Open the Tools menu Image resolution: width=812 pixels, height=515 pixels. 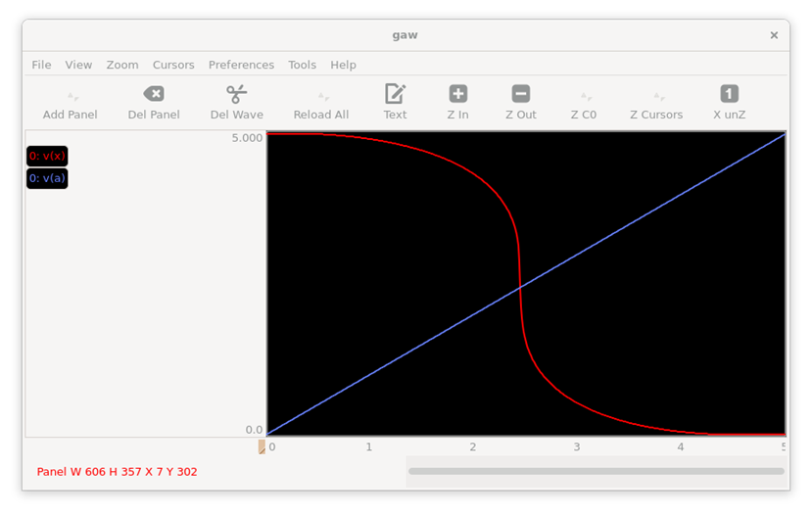(x=302, y=65)
